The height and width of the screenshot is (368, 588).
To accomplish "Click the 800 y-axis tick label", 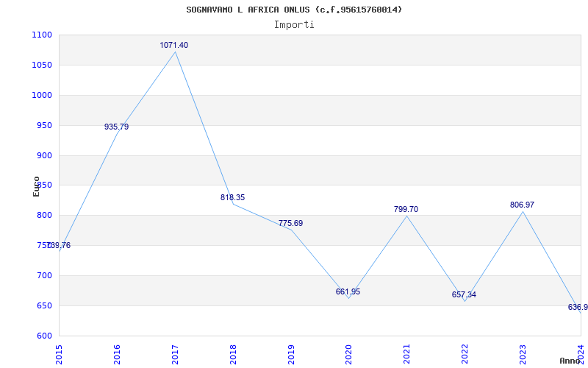I will 44,216.
